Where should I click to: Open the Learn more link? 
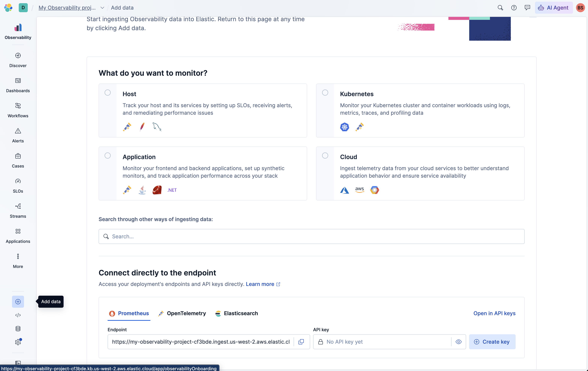pos(263,284)
